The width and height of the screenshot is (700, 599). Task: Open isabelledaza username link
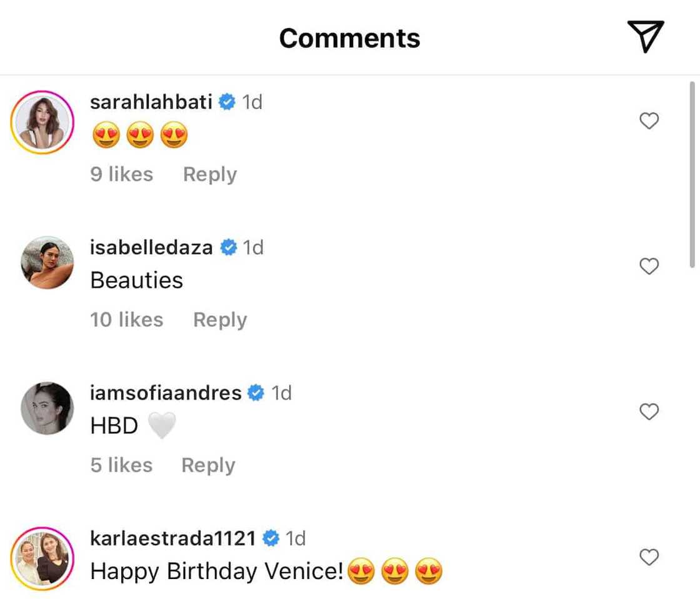(151, 248)
